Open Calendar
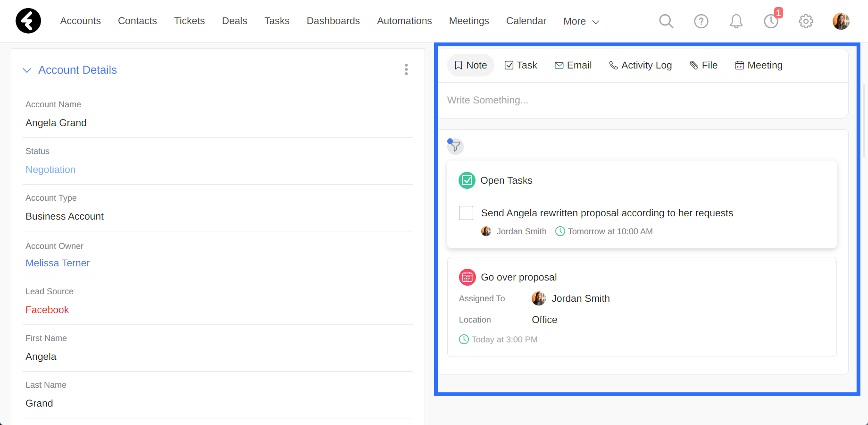The height and width of the screenshot is (425, 868). 526,21
